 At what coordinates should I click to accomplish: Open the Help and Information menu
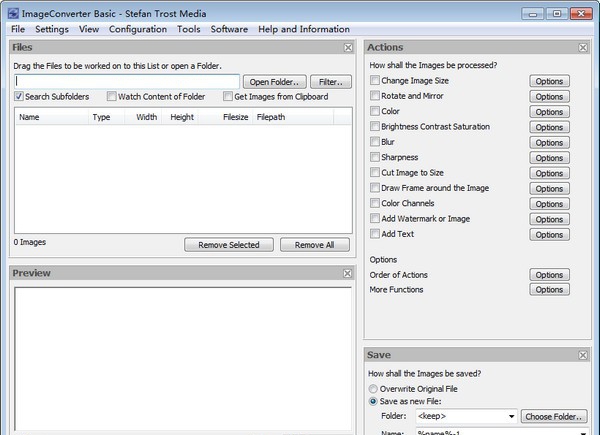point(303,29)
